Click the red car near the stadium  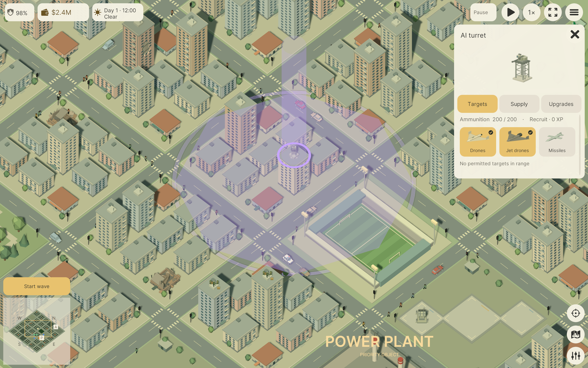(437, 270)
